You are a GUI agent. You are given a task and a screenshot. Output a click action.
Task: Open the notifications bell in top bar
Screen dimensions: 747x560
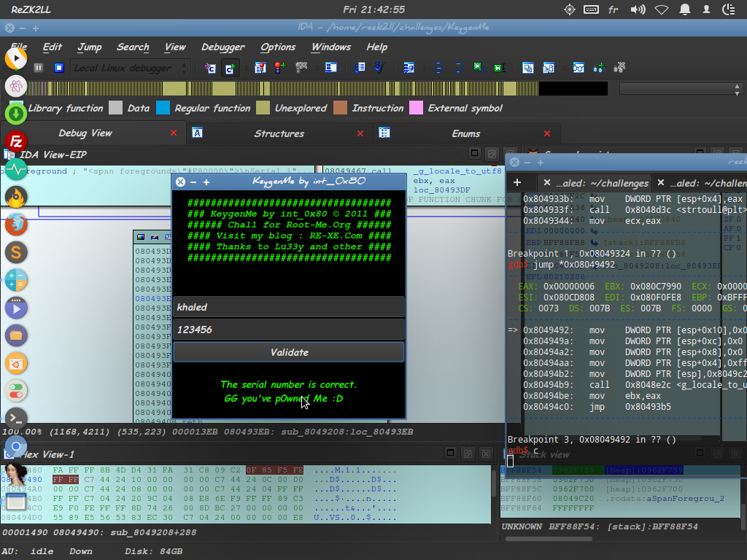(x=684, y=9)
